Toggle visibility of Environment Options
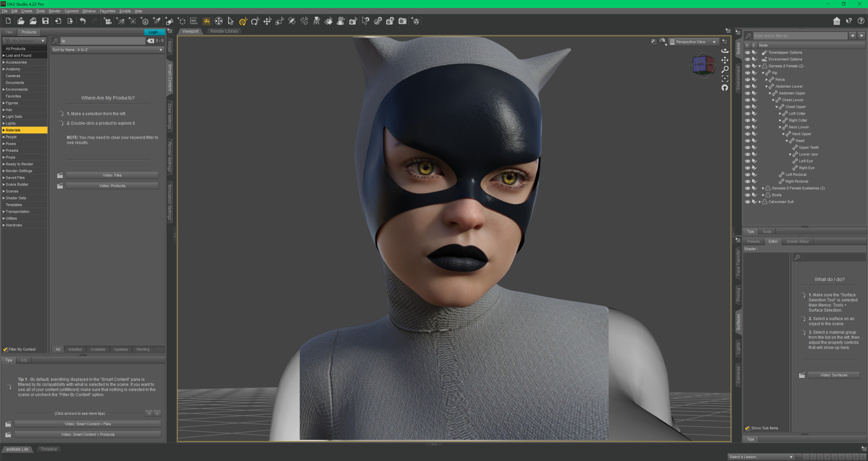The height and width of the screenshot is (461, 868). coord(747,59)
